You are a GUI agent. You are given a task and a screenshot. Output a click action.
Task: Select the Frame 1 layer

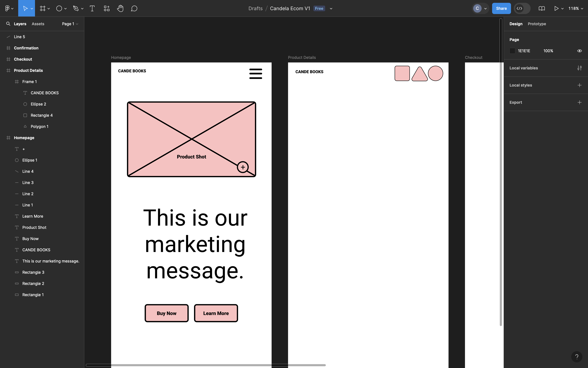click(x=42, y=81)
